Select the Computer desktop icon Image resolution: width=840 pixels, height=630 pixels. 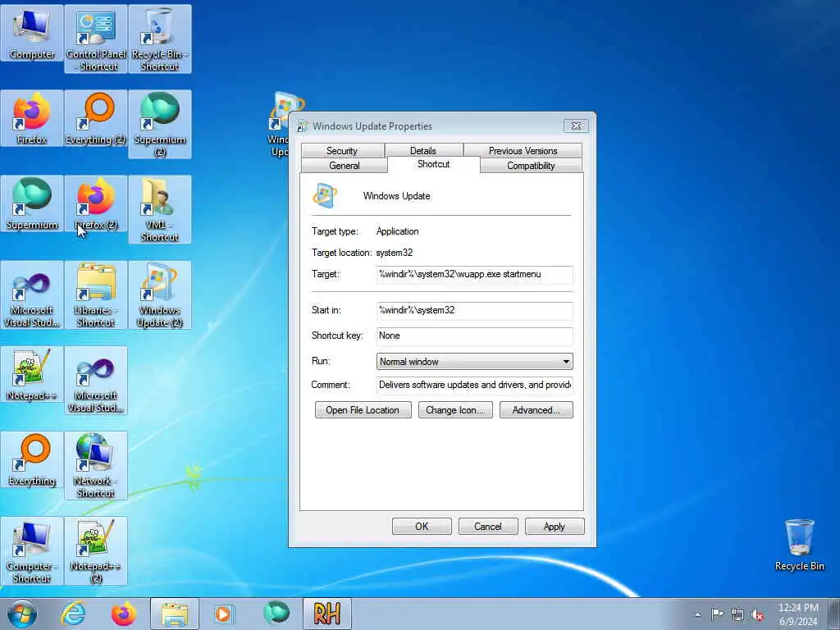32,33
